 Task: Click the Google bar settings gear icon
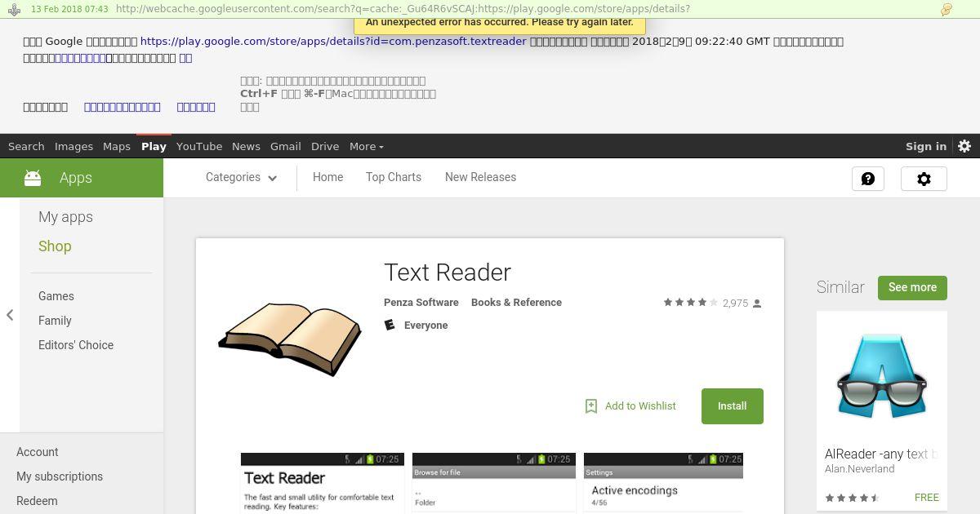pos(964,146)
